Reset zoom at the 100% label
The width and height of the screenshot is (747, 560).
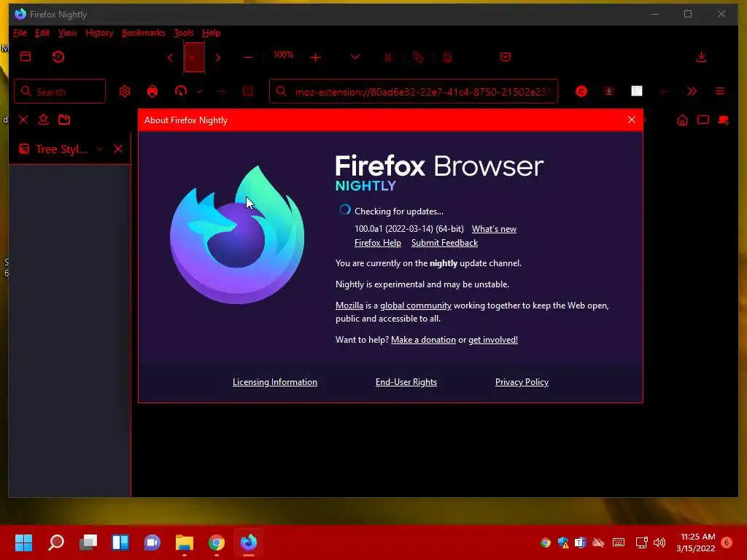283,55
